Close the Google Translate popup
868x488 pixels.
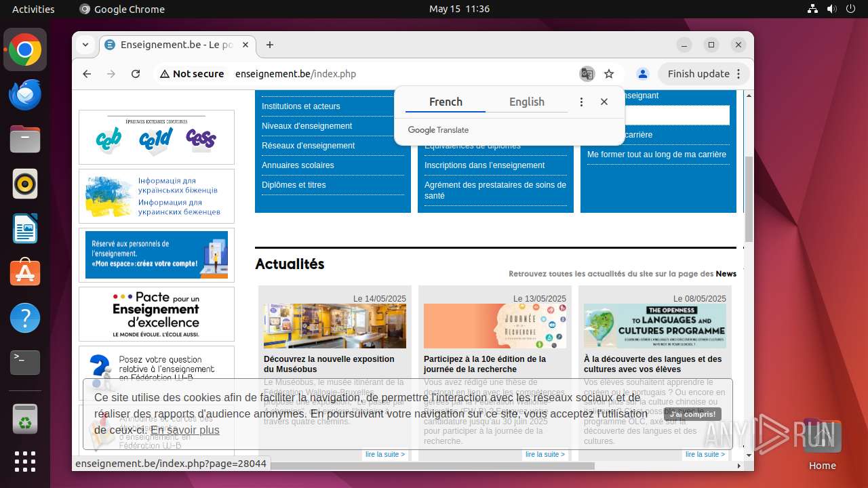604,102
